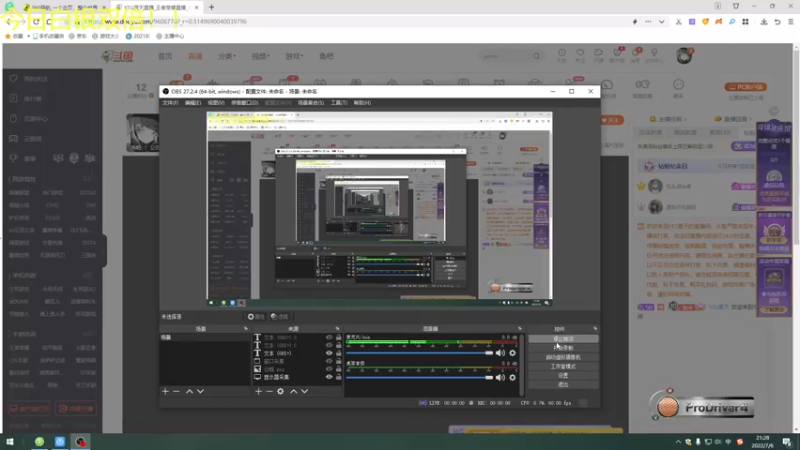Open the history clock icon in website header
The width and height of the screenshot is (800, 450).
pyautogui.click(x=562, y=55)
